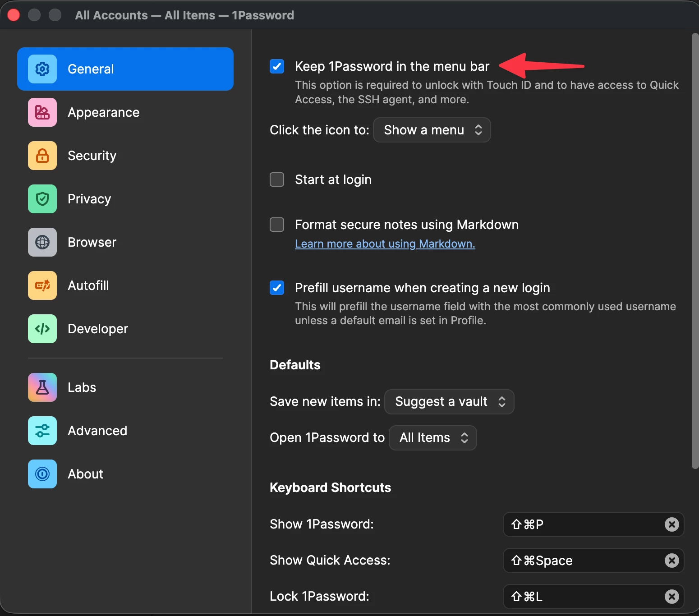Go to the Privacy settings

(x=125, y=199)
